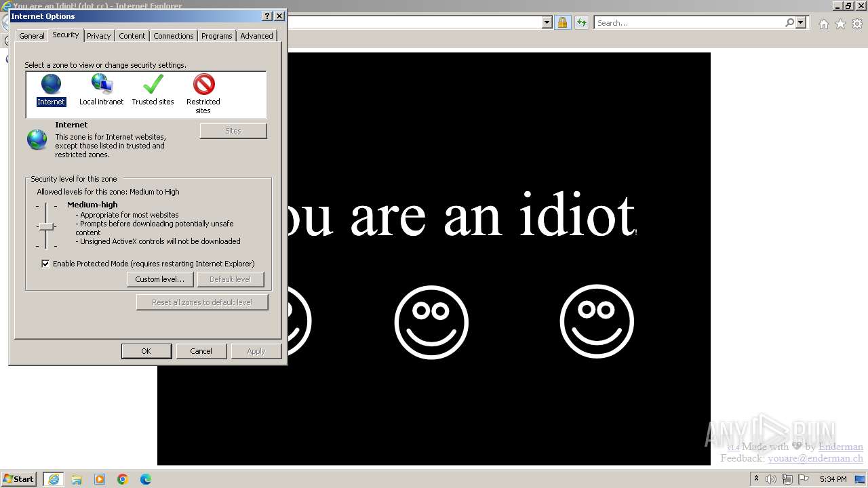Click the Cancel button

click(201, 351)
